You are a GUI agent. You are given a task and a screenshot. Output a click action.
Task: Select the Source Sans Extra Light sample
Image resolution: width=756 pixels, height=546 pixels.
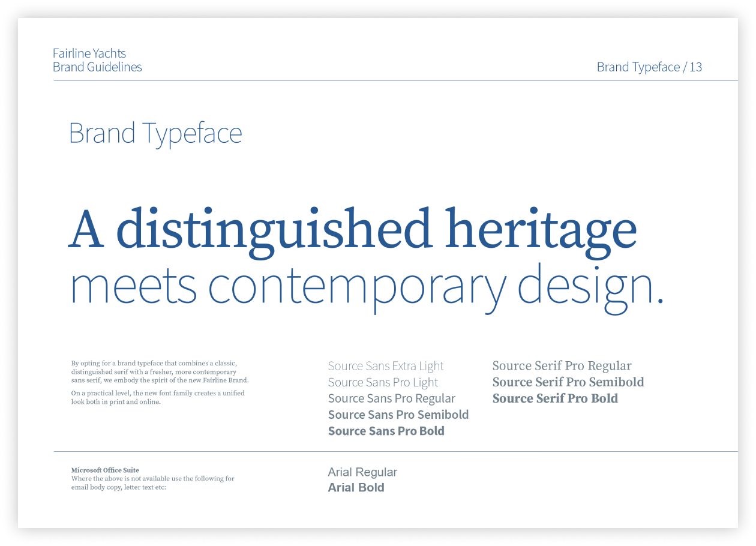(x=386, y=366)
